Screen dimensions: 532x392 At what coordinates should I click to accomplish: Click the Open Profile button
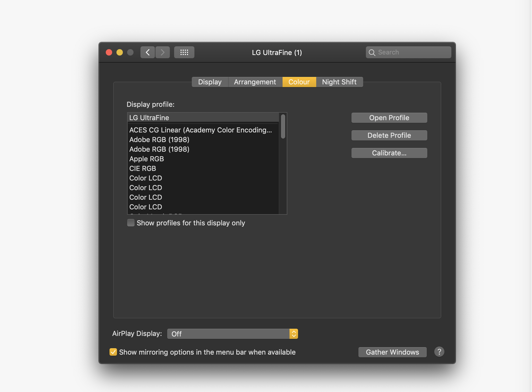[x=389, y=118]
